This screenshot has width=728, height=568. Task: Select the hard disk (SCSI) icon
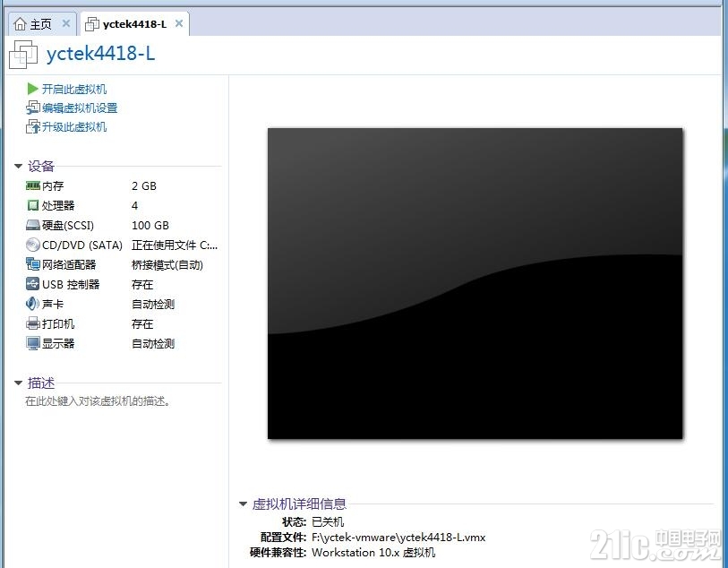point(32,225)
